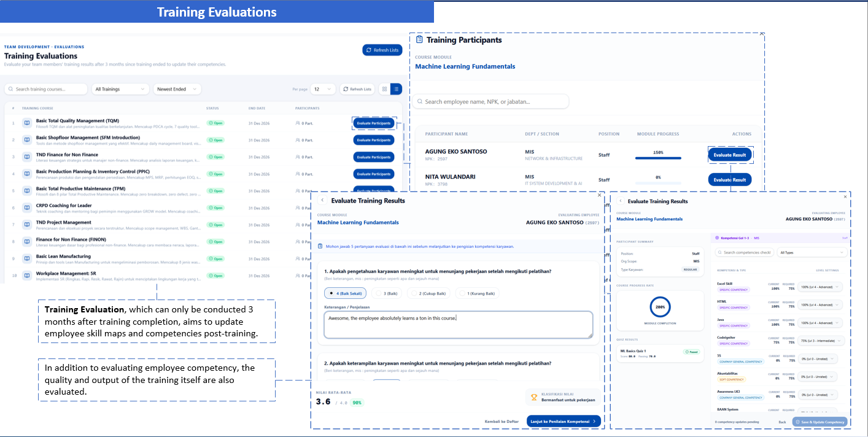Screen dimensions: 868x437
Task: Click the Search training courses field
Action: (x=46, y=89)
